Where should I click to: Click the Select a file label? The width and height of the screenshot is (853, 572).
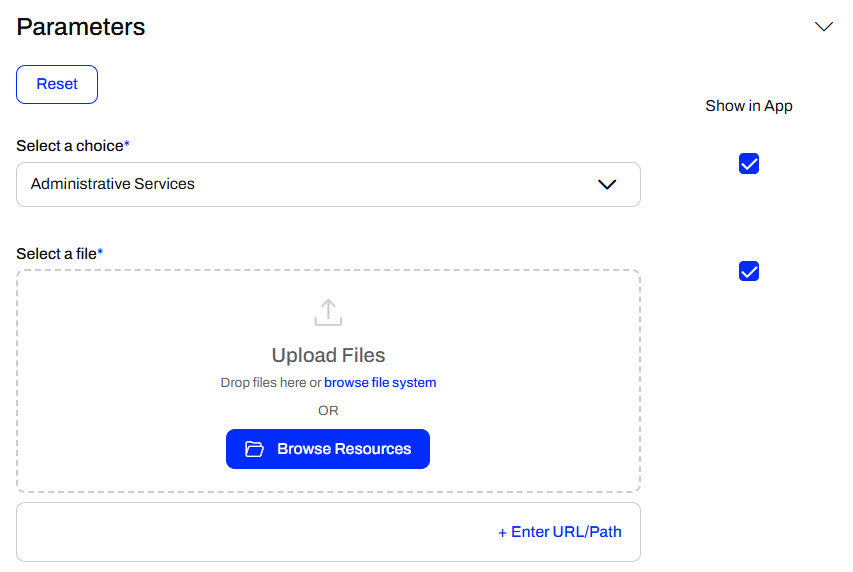[x=57, y=254]
